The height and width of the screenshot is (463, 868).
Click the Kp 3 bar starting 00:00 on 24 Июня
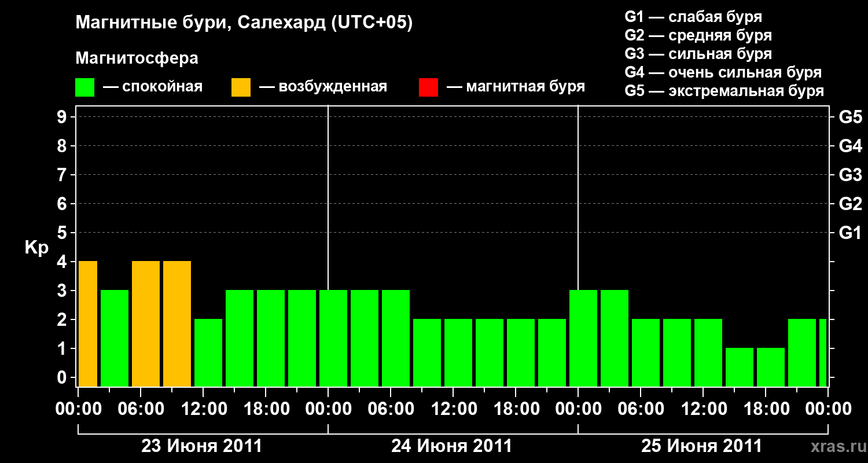click(333, 338)
